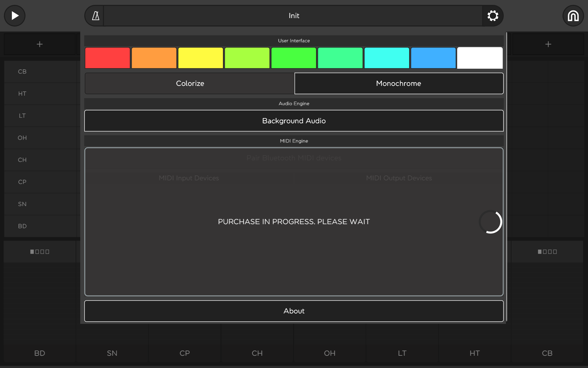Click the settings panel scrollbar

coord(507,177)
